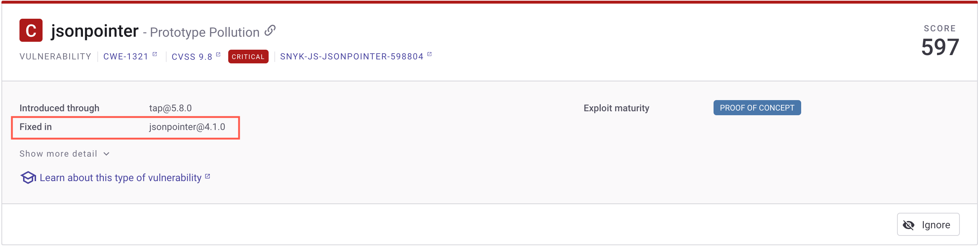Click the permalink chain icon beside Prototype Pollution

pos(270,30)
